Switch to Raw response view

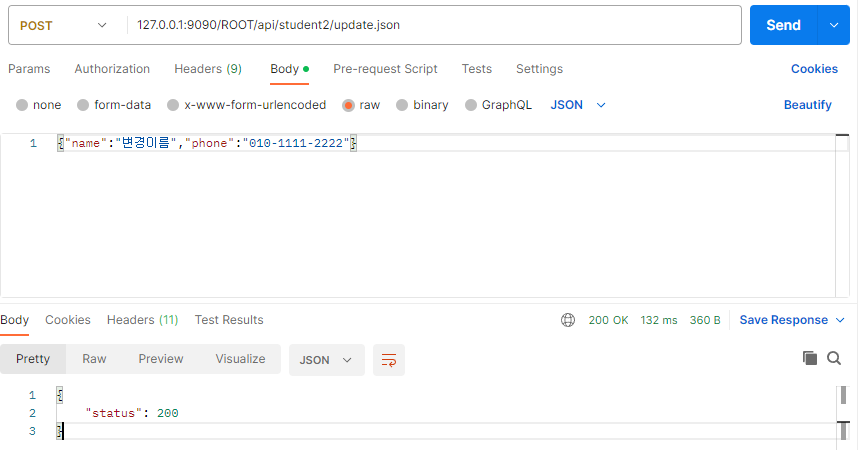click(x=94, y=359)
